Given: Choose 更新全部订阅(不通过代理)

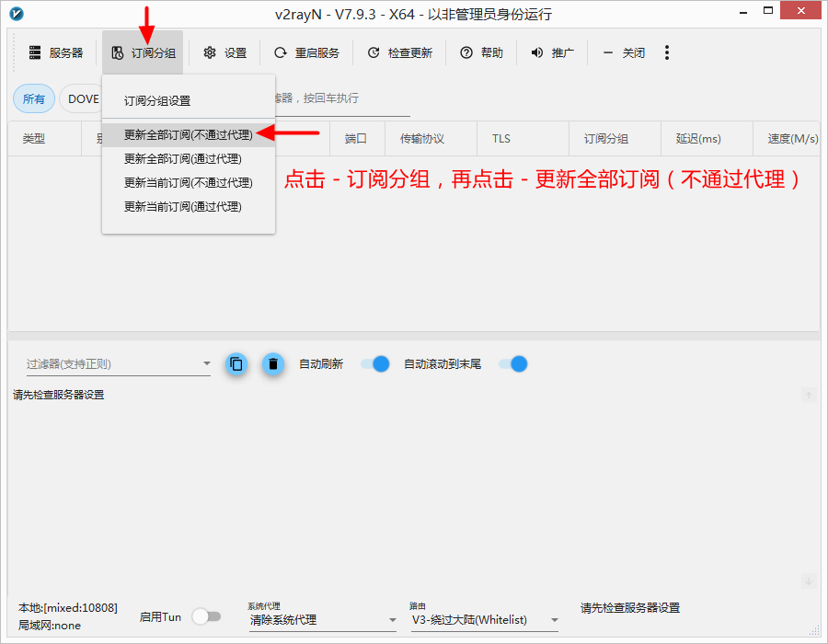Looking at the screenshot, I should tap(189, 135).
